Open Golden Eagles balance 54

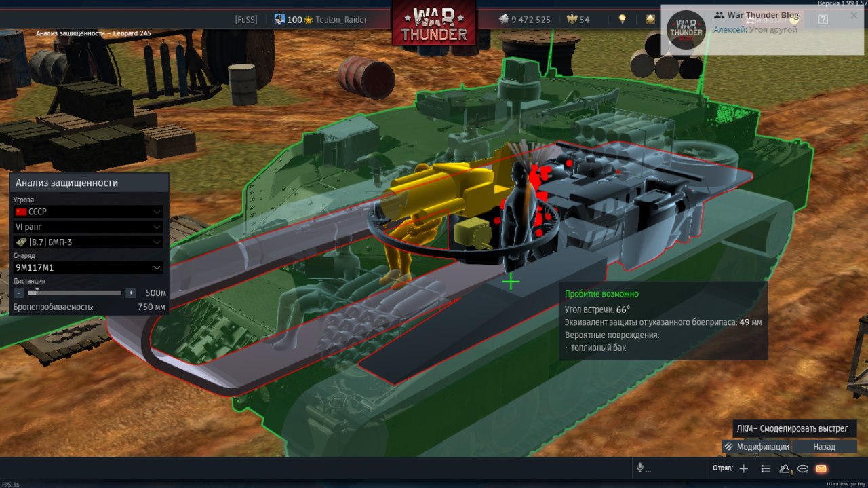click(578, 20)
